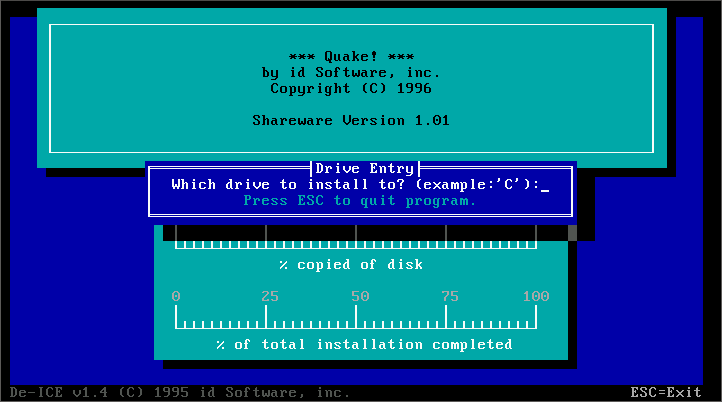Click the 75 mark on the installation scale
Screen dimensions: 722x402
click(x=450, y=296)
